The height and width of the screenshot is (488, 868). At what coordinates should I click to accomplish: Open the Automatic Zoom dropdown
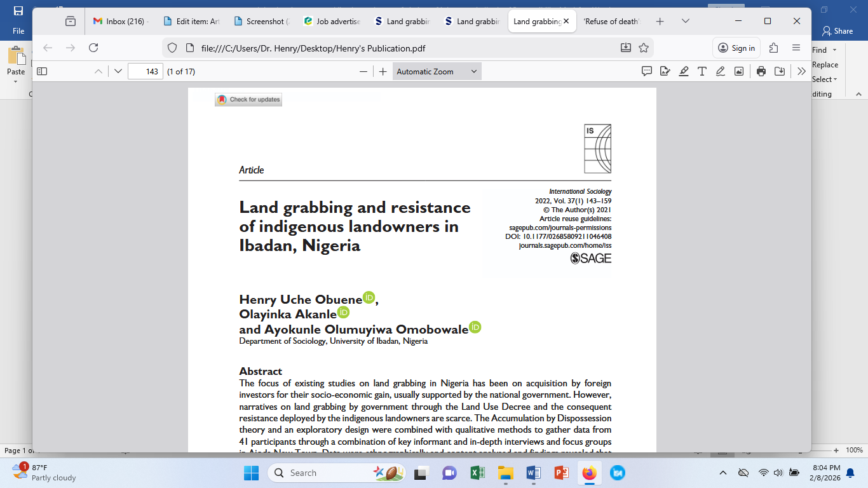(437, 72)
